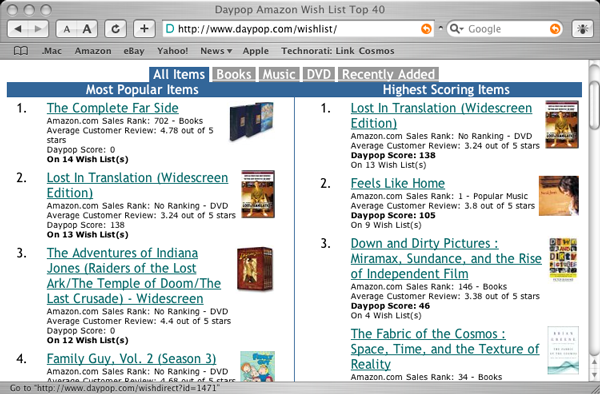
Task: Open the Apple bookmark
Action: pos(256,51)
